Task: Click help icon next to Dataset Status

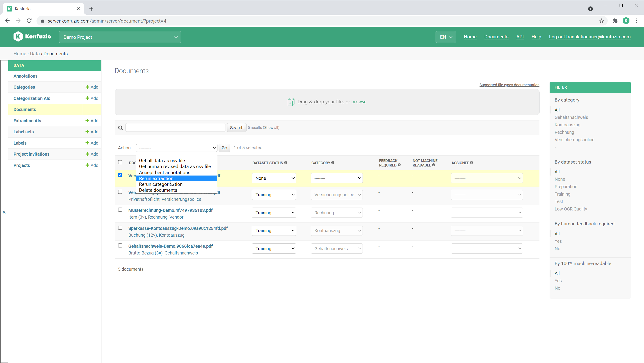Action: point(285,163)
